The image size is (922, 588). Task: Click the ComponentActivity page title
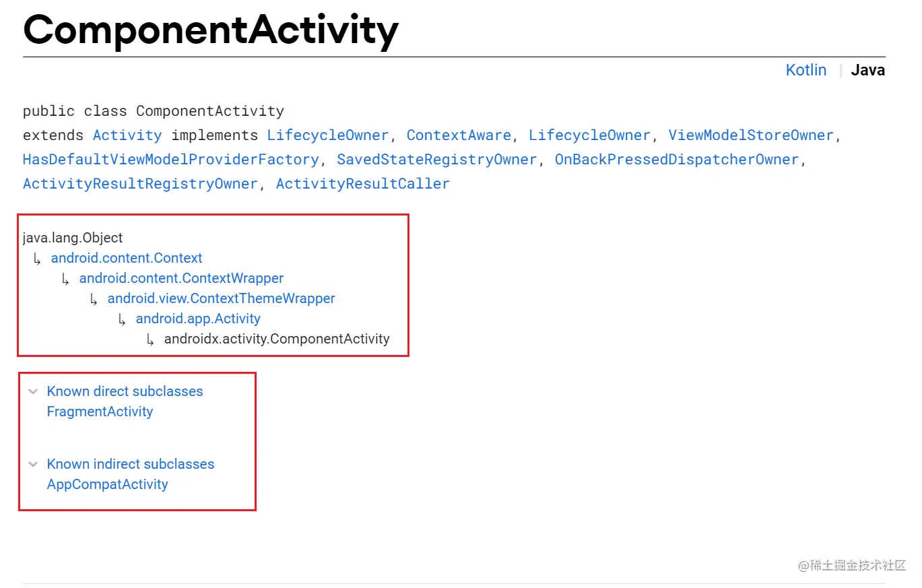point(211,30)
